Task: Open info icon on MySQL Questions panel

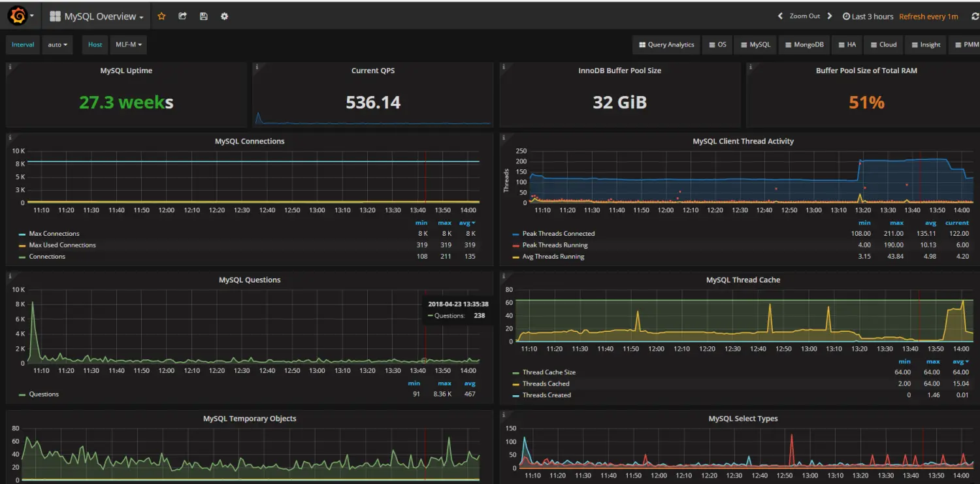Action: (10, 276)
